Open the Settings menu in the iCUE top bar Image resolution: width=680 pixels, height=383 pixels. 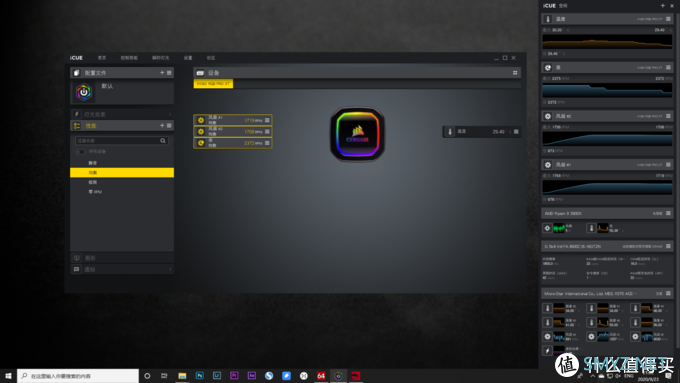(x=188, y=58)
